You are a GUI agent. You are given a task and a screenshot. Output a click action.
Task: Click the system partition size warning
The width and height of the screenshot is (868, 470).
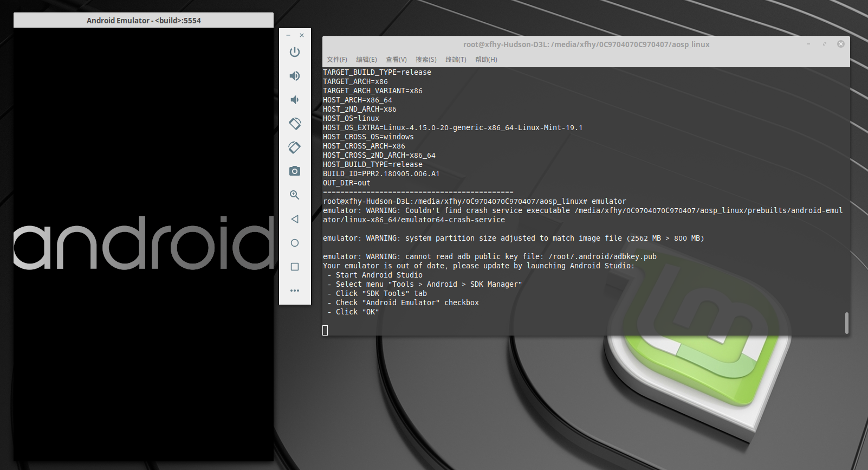(514, 238)
